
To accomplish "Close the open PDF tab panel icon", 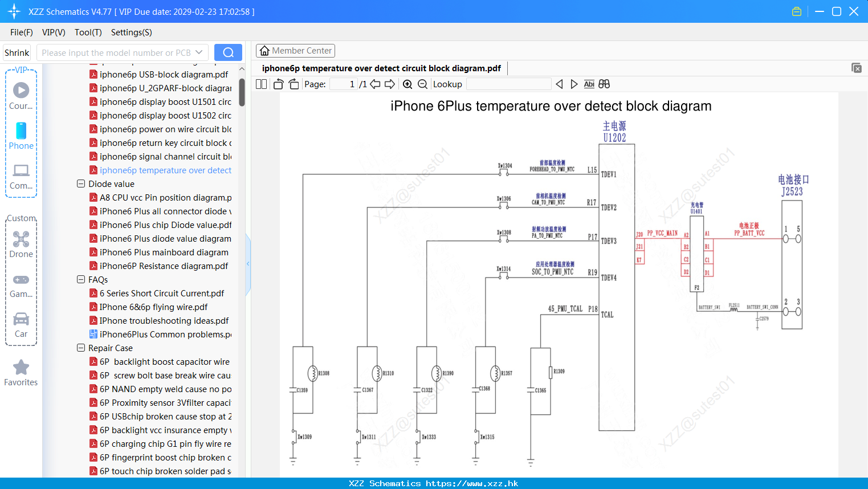I will click(x=857, y=68).
